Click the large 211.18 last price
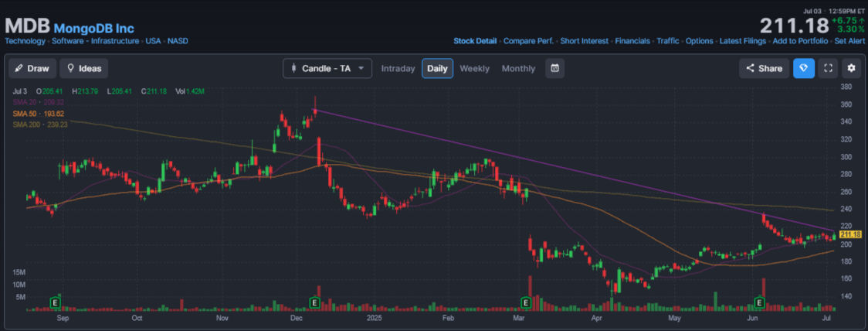The image size is (868, 331). [x=793, y=26]
